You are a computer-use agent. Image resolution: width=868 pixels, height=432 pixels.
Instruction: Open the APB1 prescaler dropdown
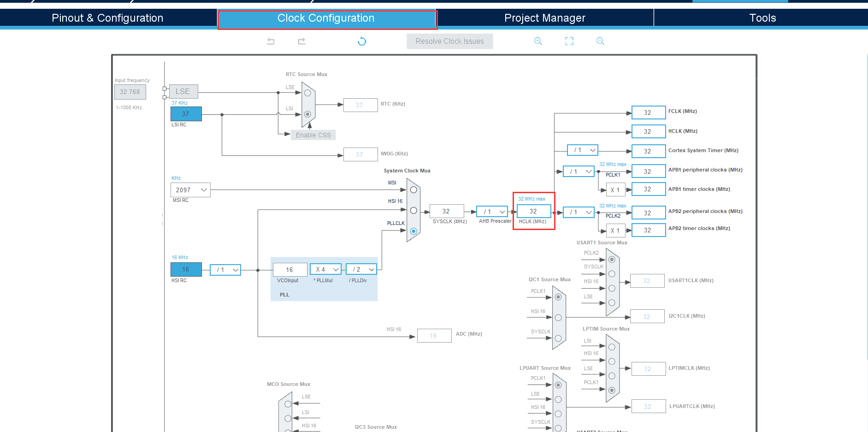(x=579, y=172)
